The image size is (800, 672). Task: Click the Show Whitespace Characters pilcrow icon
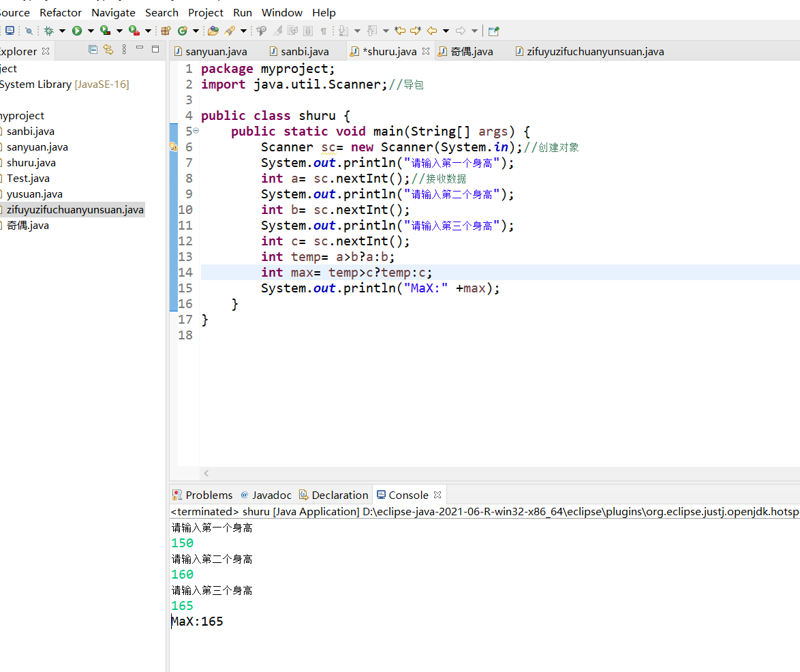pos(324,31)
